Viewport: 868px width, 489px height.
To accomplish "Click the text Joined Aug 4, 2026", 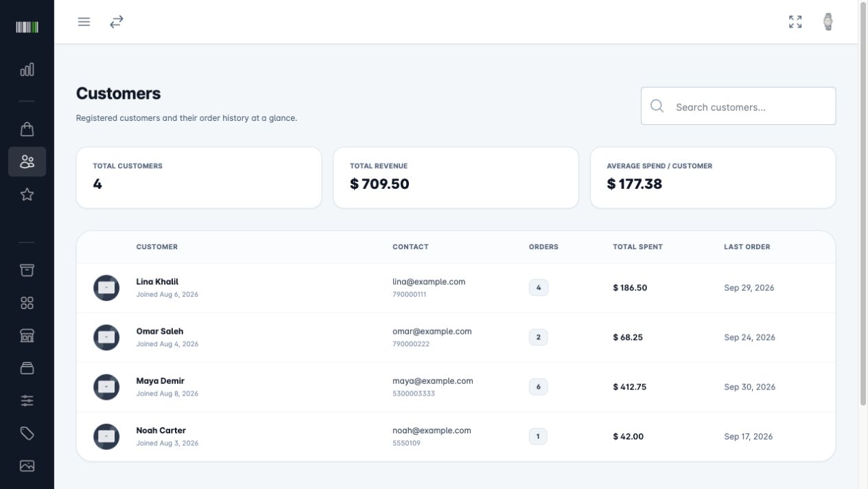I will point(167,344).
